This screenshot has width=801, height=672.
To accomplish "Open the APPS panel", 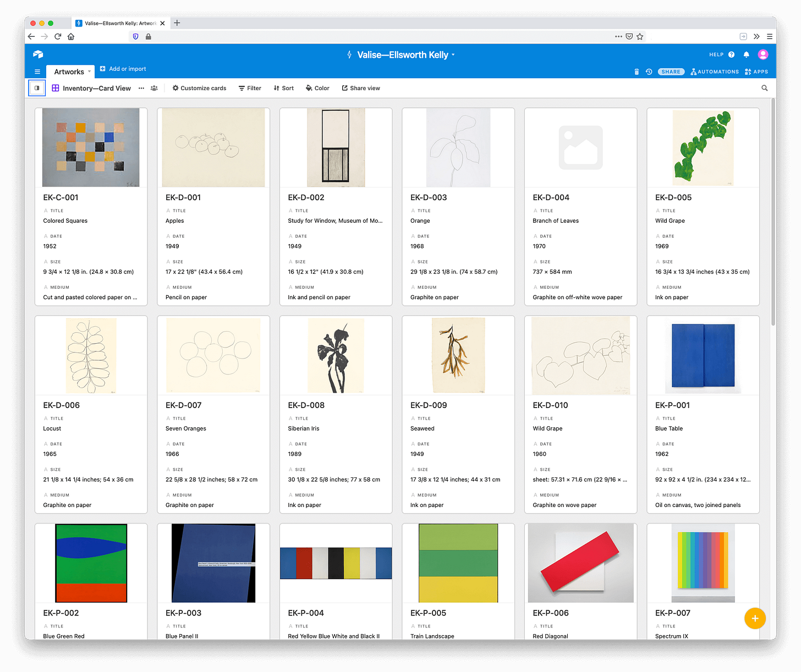I will tap(756, 71).
